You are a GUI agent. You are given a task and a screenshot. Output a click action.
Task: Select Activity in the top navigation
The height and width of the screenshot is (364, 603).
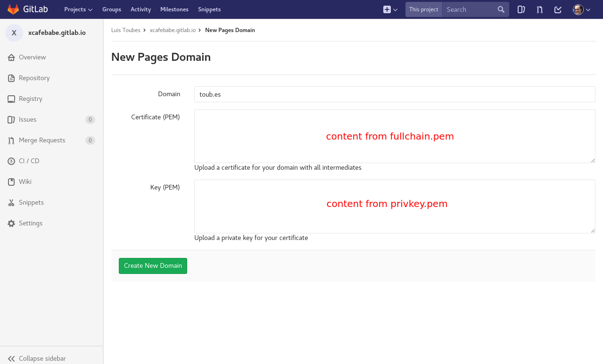(x=140, y=9)
